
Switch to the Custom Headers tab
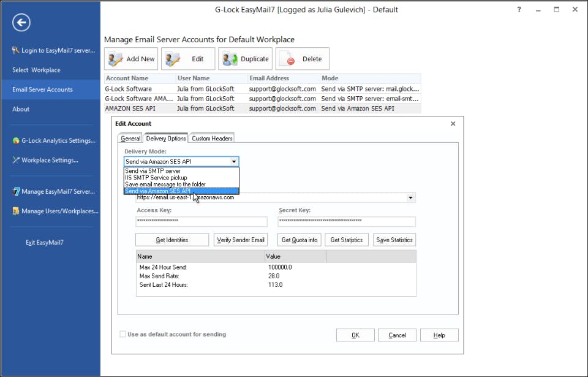tap(212, 138)
